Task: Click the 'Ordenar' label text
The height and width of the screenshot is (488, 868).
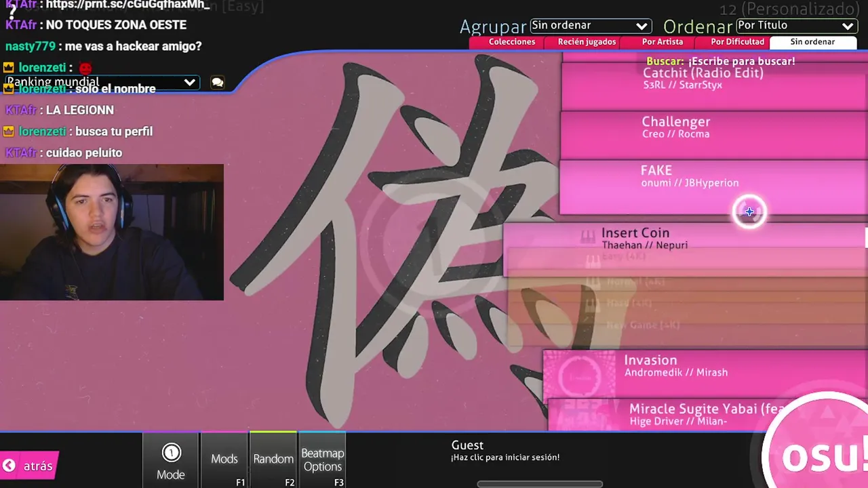Action: 698,26
